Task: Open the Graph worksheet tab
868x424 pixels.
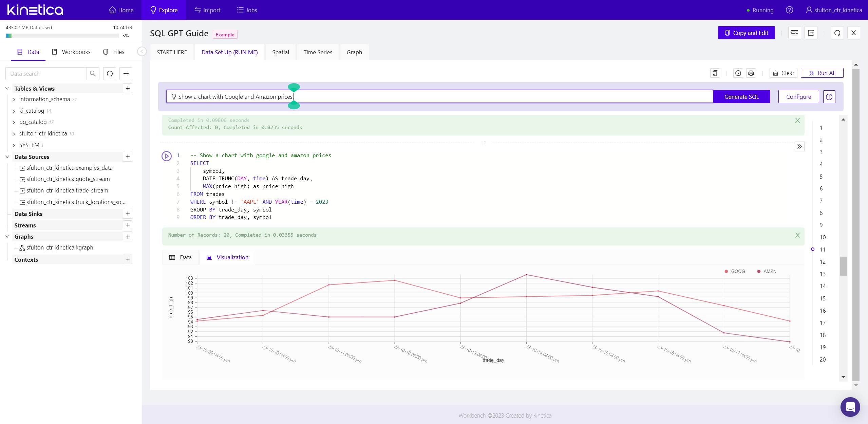Action: coord(354,52)
